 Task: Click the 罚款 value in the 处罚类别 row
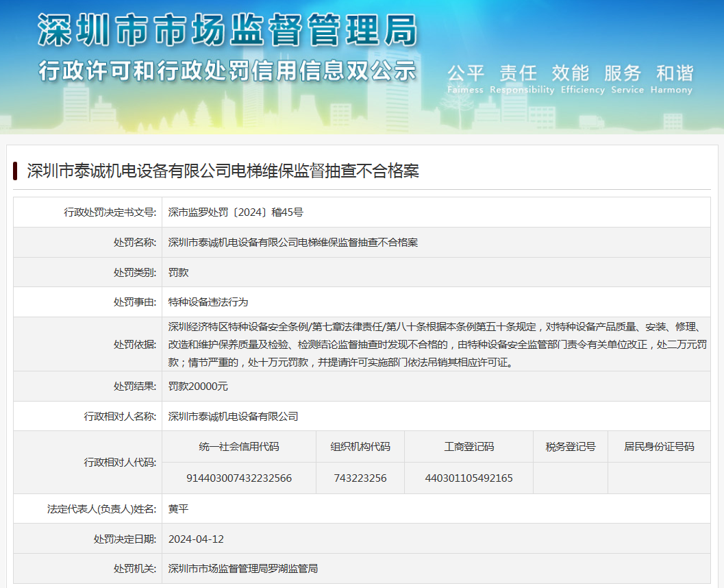coord(178,272)
